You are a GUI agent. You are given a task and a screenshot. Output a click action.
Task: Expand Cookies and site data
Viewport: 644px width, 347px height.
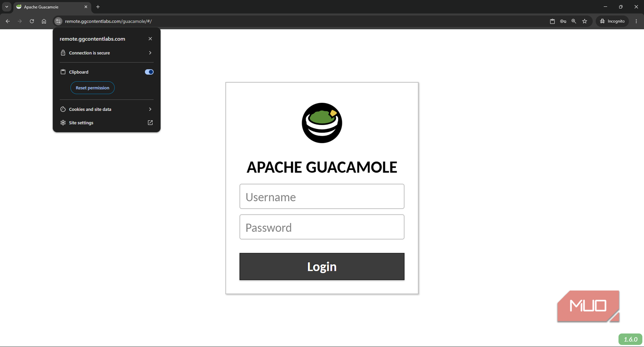pos(107,109)
